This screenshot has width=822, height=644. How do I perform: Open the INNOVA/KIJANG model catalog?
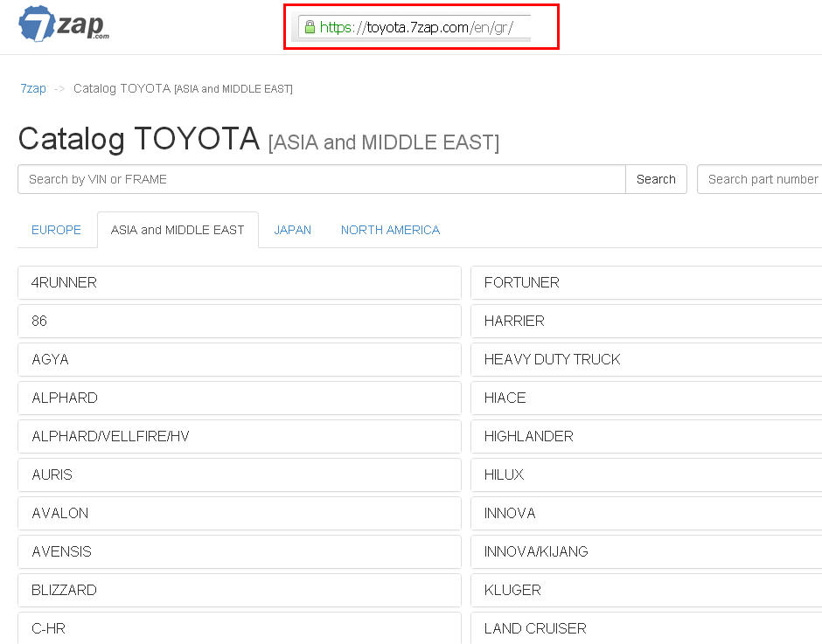pyautogui.click(x=645, y=551)
